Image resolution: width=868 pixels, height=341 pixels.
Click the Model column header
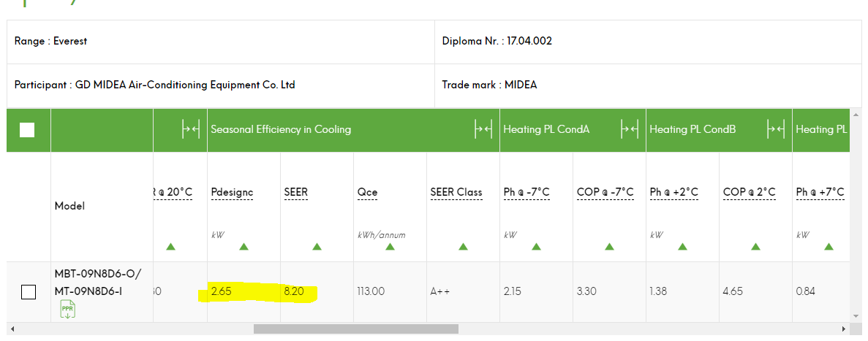click(x=69, y=206)
